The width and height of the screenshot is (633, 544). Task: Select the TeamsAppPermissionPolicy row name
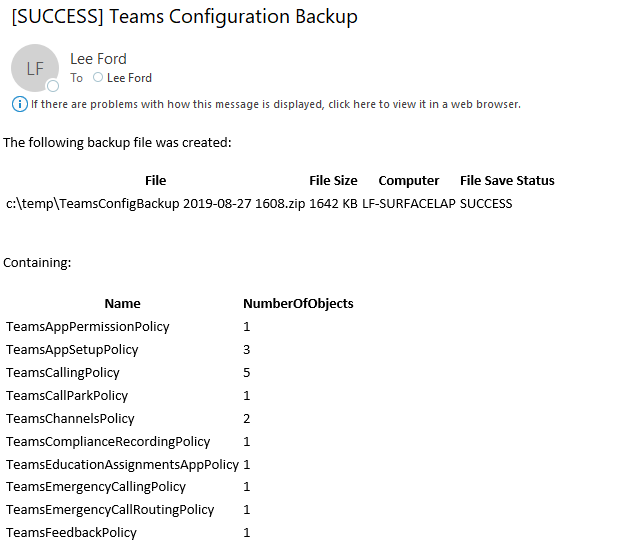[x=88, y=327]
